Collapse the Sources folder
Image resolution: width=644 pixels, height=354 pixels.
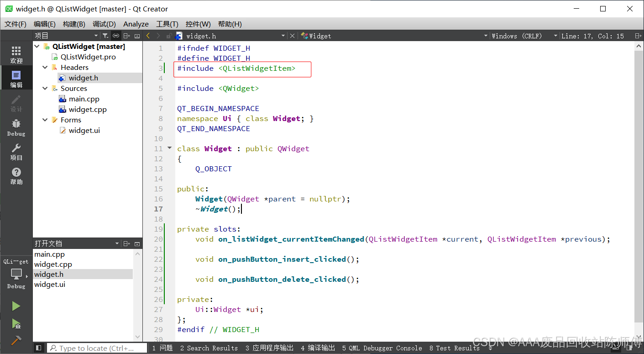coord(45,88)
